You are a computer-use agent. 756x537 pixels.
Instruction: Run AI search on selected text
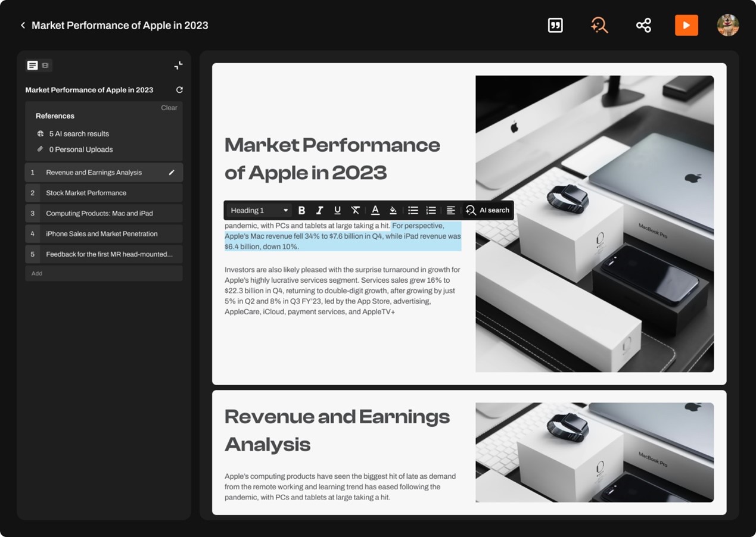pos(487,210)
